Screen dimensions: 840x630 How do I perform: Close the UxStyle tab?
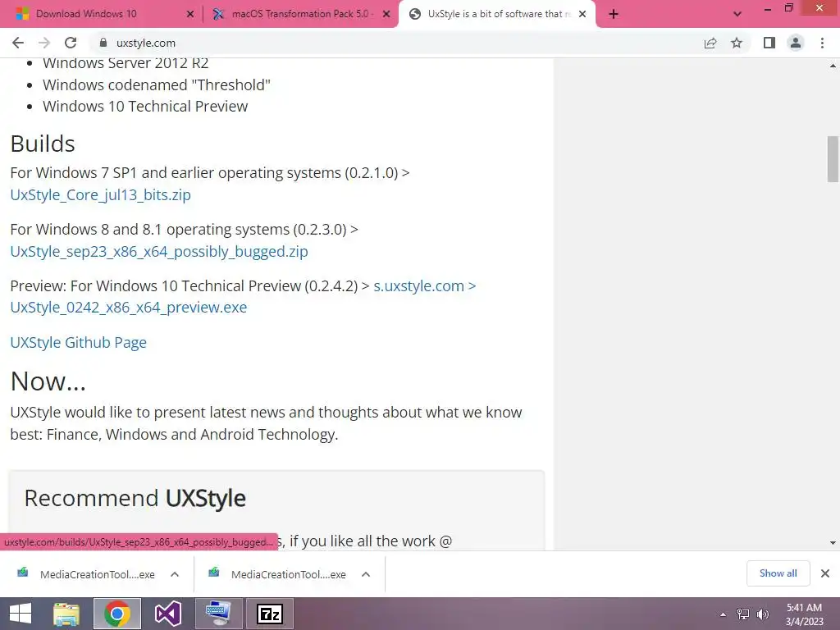tap(582, 15)
